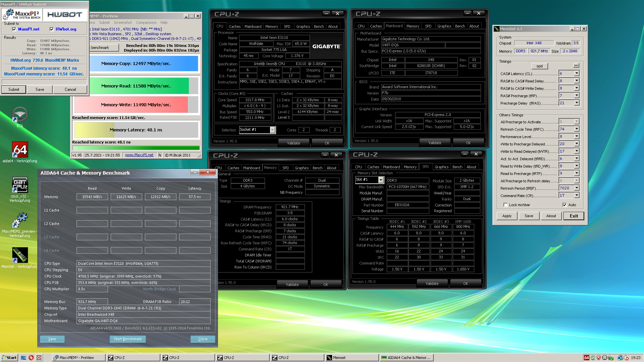Click the GIGABYTE logo in CPU-Z

tap(327, 46)
